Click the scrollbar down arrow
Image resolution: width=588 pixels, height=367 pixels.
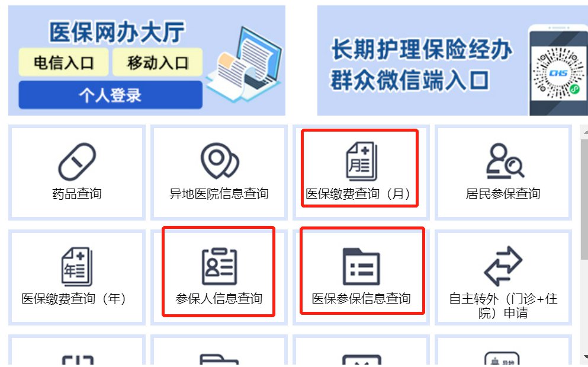[586, 357]
